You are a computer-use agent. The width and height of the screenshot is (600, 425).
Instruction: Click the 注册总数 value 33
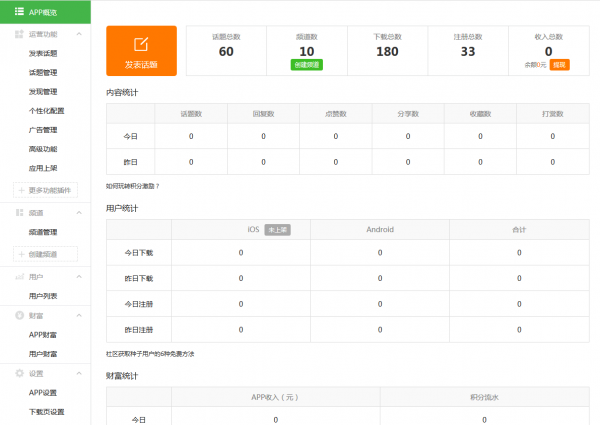(468, 51)
